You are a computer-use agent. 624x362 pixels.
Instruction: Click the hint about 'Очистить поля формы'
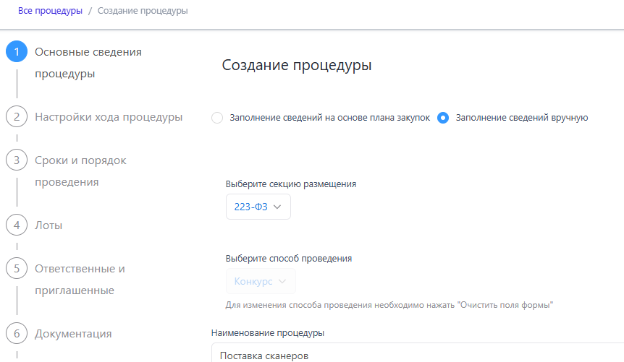[389, 305]
